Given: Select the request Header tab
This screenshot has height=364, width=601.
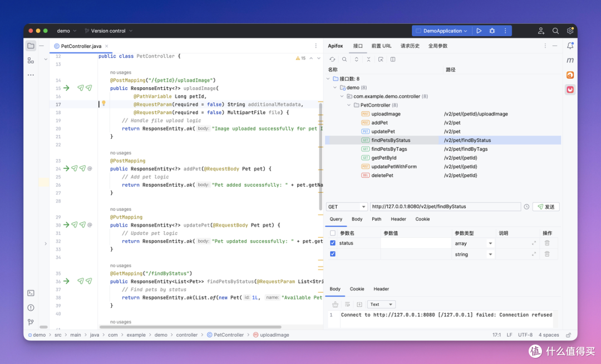Looking at the screenshot, I should [398, 219].
